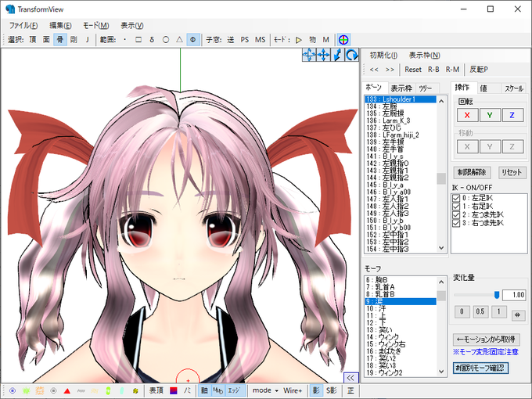Viewport: 532px width, 399px height.
Task: Click the play triangle mode icon
Action: [299, 40]
